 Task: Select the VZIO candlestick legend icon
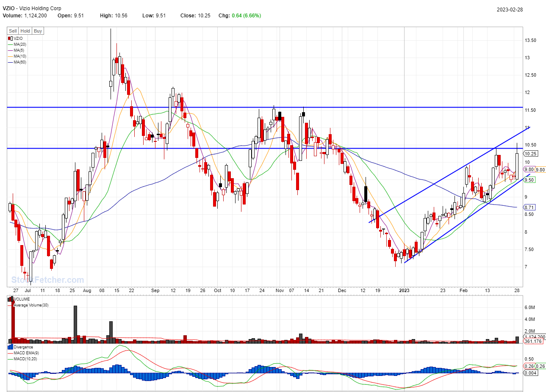point(10,39)
